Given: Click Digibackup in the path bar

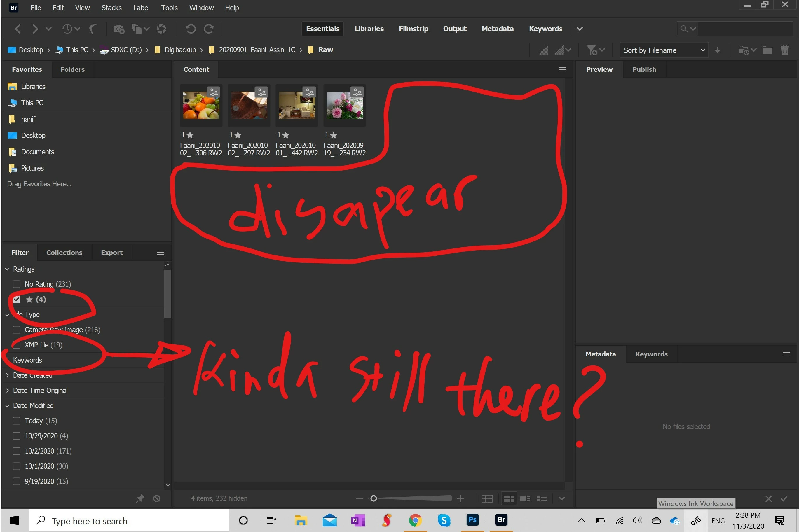Looking at the screenshot, I should coord(180,50).
